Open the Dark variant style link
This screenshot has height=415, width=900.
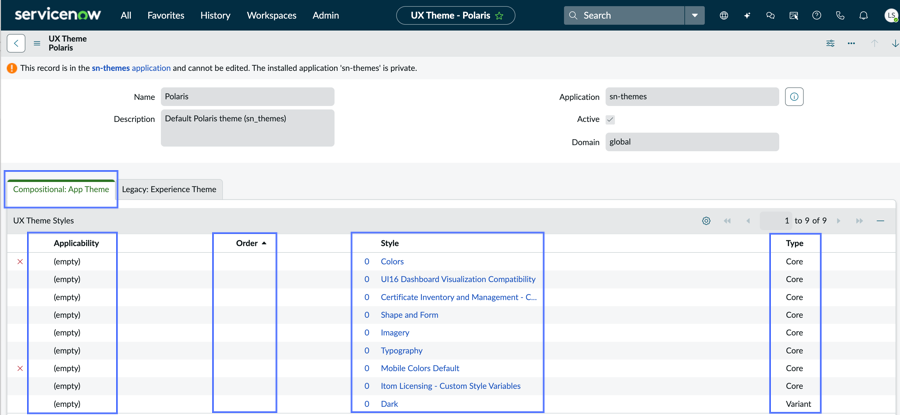[389, 404]
